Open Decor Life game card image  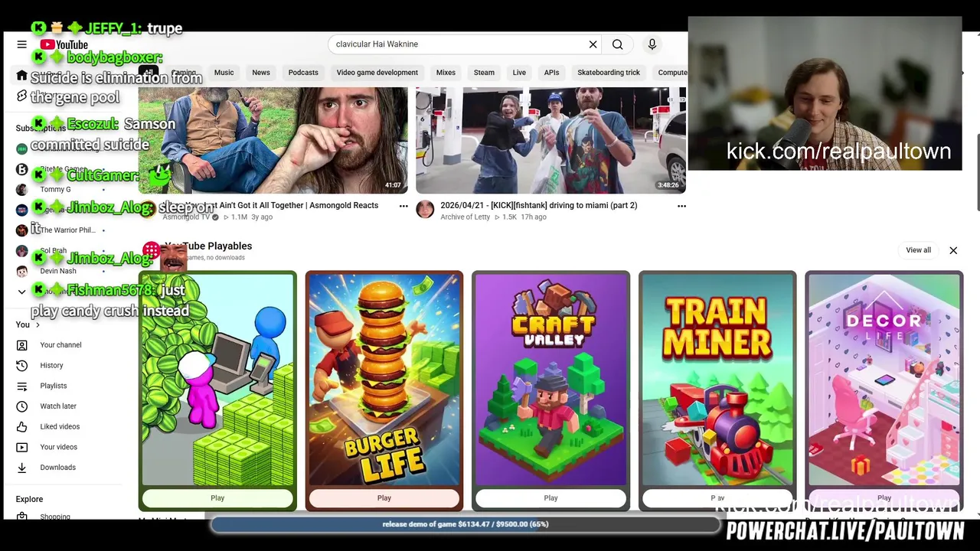[x=884, y=380]
